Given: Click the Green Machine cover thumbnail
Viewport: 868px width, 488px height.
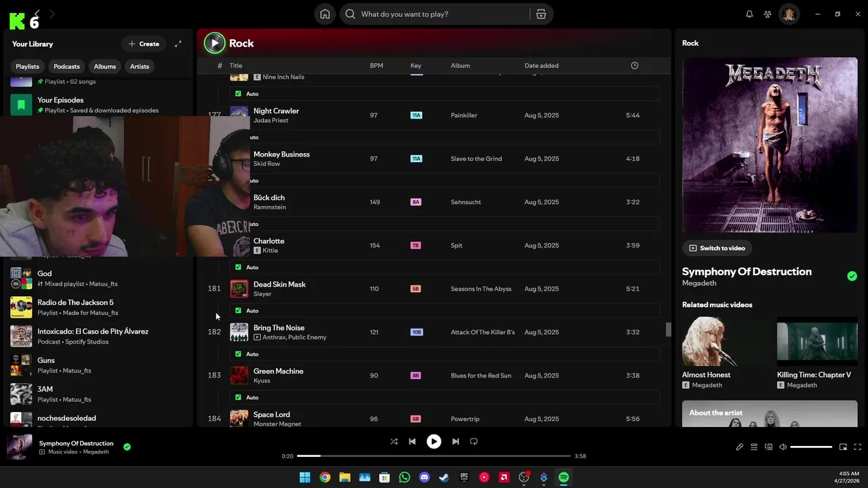Looking at the screenshot, I should [x=239, y=375].
